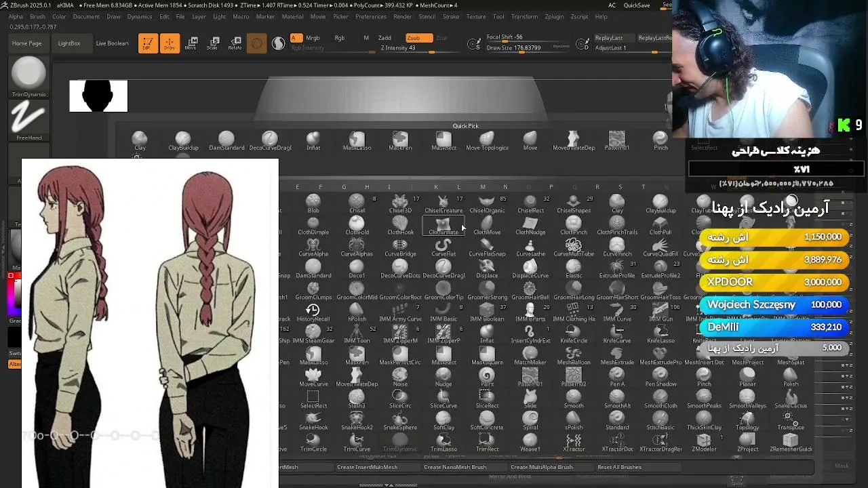Click the QuickSave button
This screenshot has height=488, width=868.
click(x=637, y=5)
